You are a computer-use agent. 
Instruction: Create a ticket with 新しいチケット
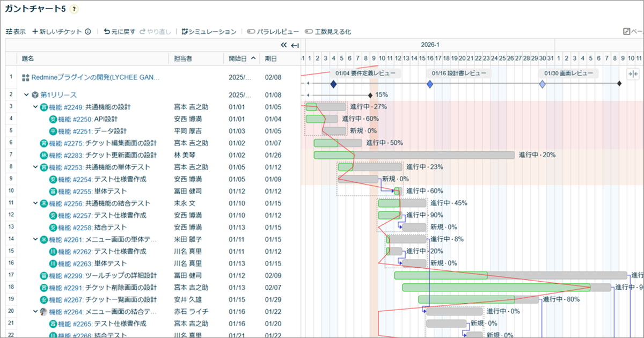click(57, 32)
